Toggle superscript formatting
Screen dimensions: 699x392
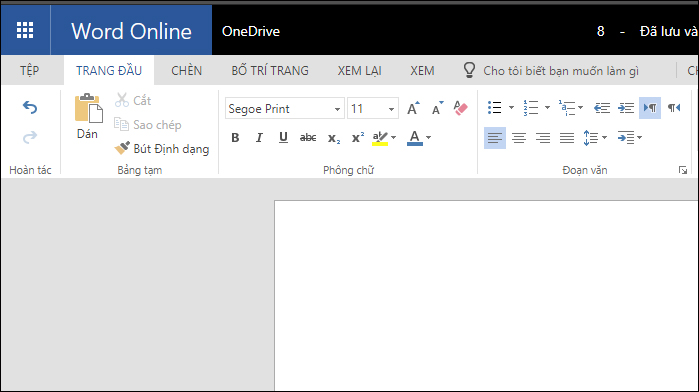358,138
